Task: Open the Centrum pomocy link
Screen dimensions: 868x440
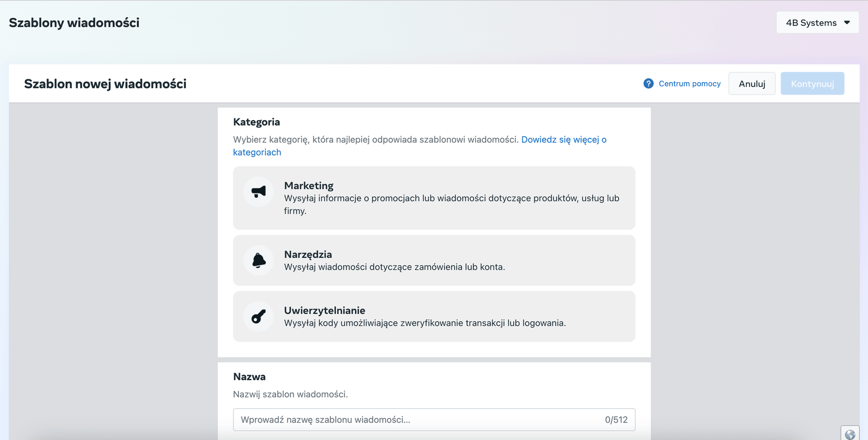Action: pos(690,83)
